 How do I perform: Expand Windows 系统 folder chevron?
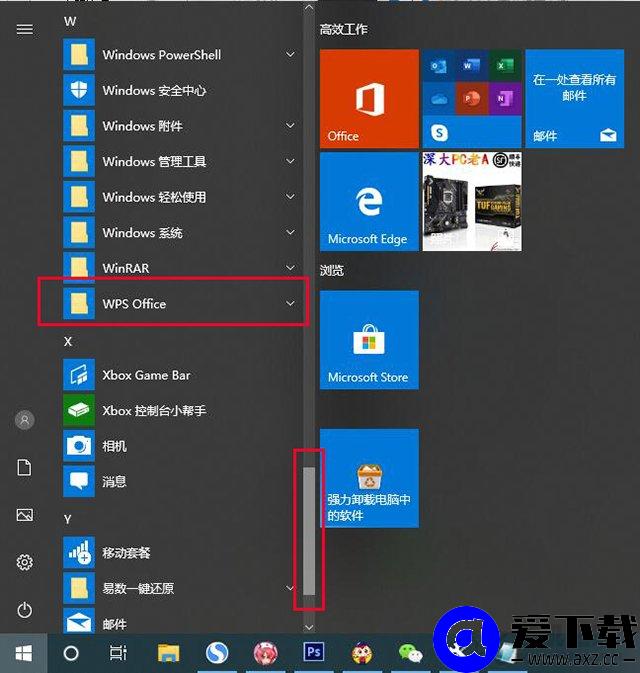click(291, 232)
